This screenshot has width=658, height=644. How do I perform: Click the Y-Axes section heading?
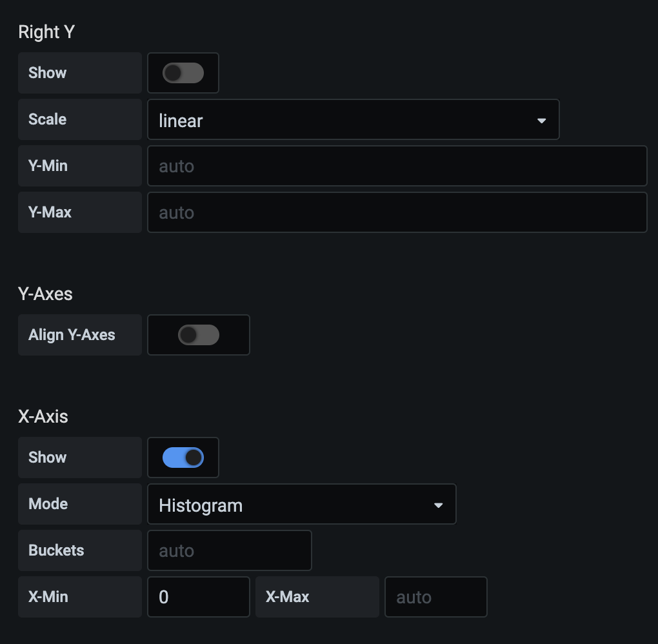coord(45,294)
